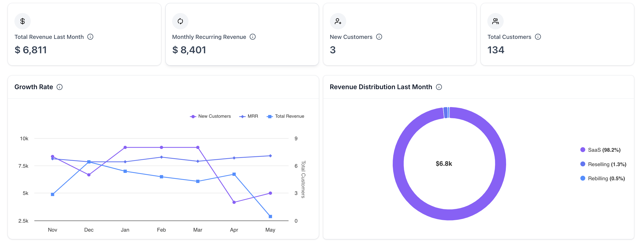The width and height of the screenshot is (644, 249).
Task: Click the Mar x-axis label
Action: point(198,230)
